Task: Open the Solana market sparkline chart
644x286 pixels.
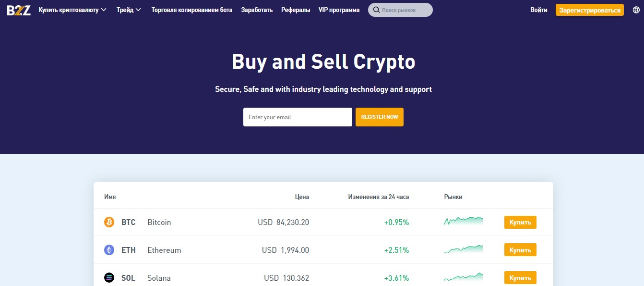Action: (x=463, y=277)
